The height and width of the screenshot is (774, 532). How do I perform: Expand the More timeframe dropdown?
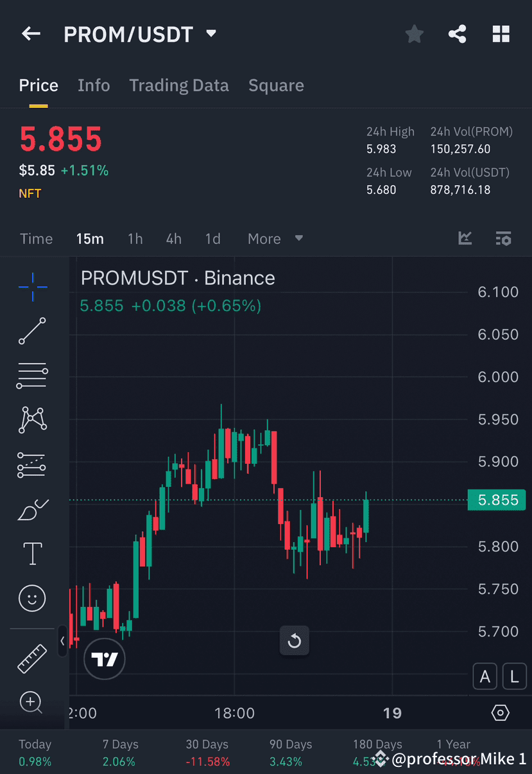[x=275, y=238]
